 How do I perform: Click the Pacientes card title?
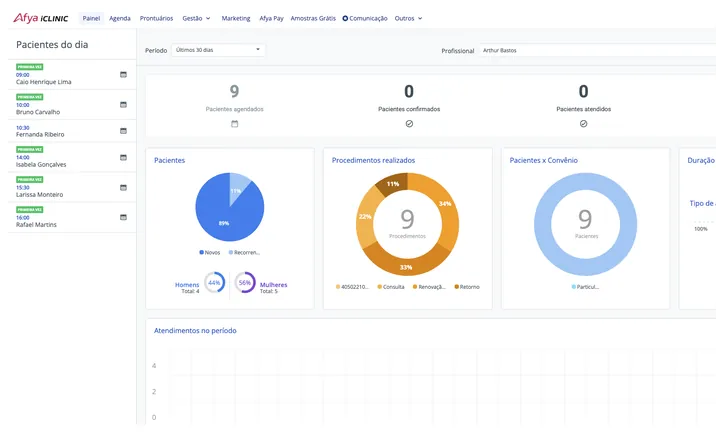point(169,160)
